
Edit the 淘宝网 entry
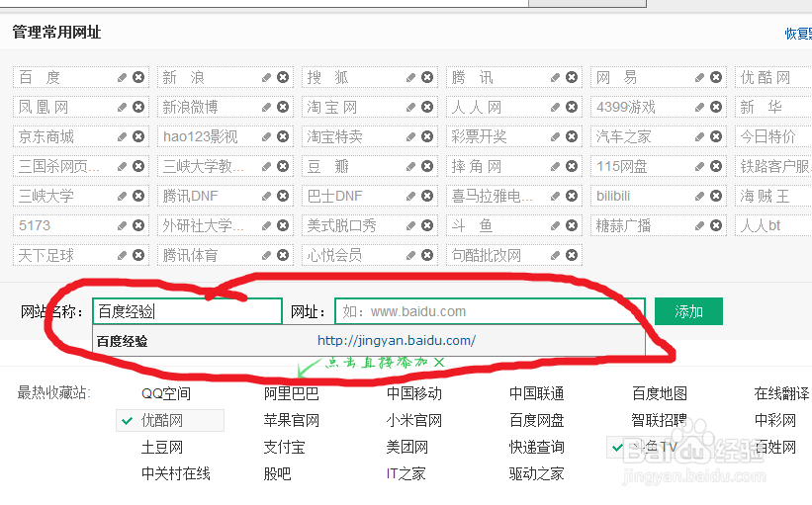click(x=411, y=107)
